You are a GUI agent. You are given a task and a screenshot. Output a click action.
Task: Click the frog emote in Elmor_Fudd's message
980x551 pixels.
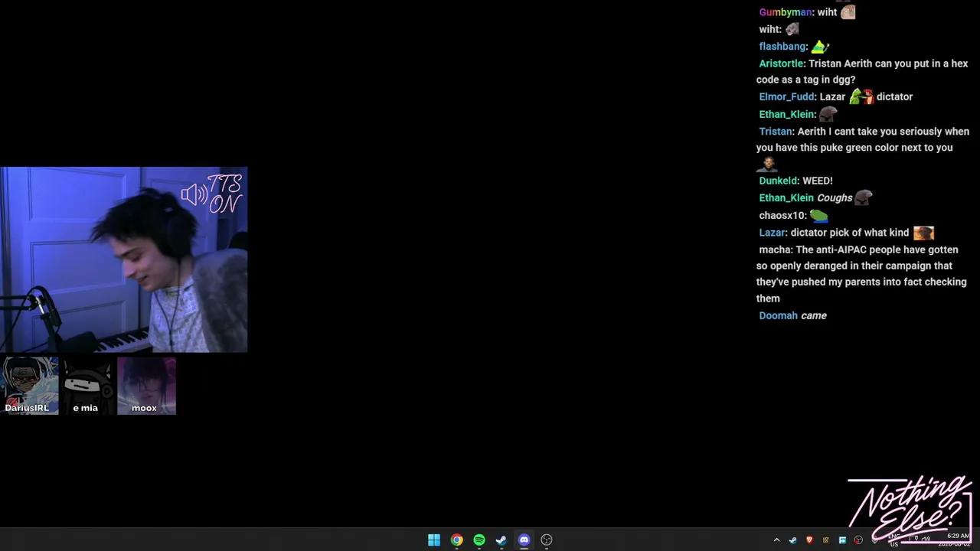point(861,96)
